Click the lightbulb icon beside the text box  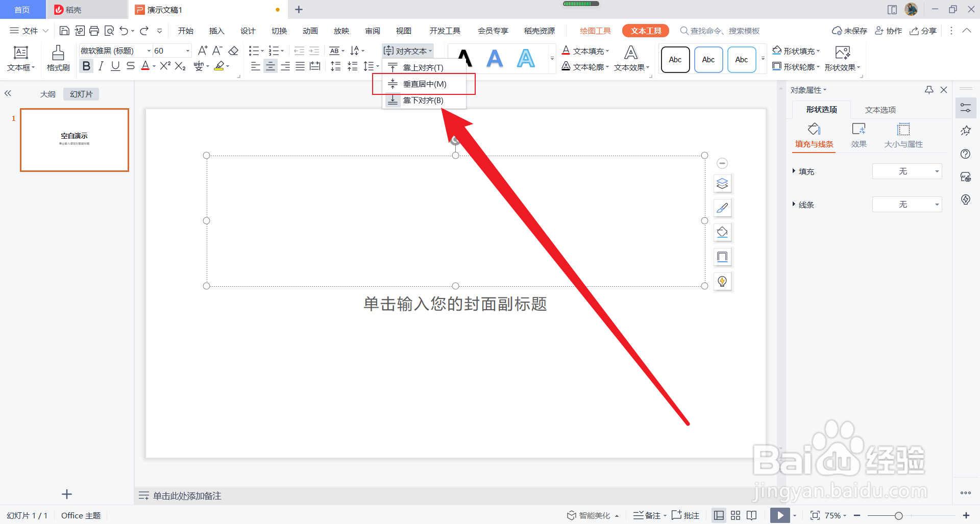click(x=722, y=281)
